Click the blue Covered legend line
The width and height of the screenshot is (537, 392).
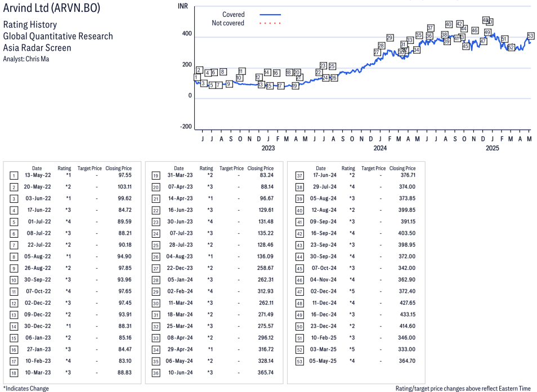tap(270, 15)
